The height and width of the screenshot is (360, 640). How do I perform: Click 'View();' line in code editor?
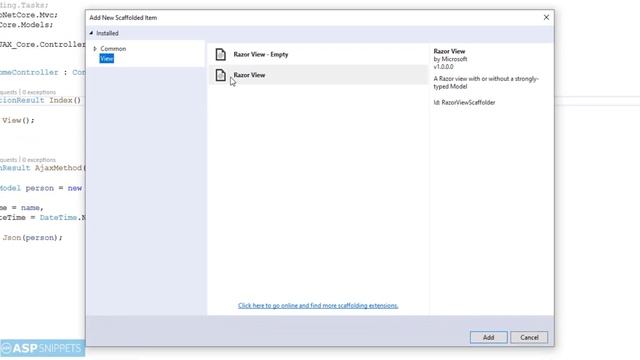click(18, 120)
